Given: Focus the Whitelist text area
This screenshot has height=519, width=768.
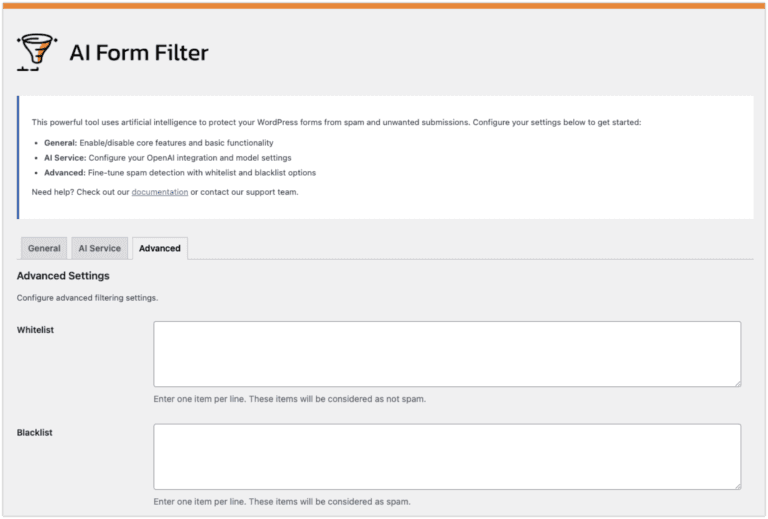Looking at the screenshot, I should (447, 354).
